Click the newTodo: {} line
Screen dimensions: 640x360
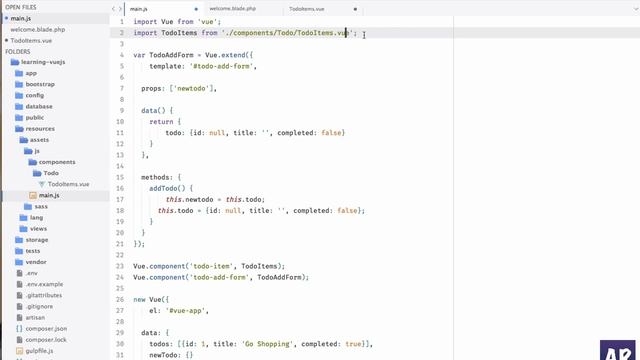click(171, 355)
